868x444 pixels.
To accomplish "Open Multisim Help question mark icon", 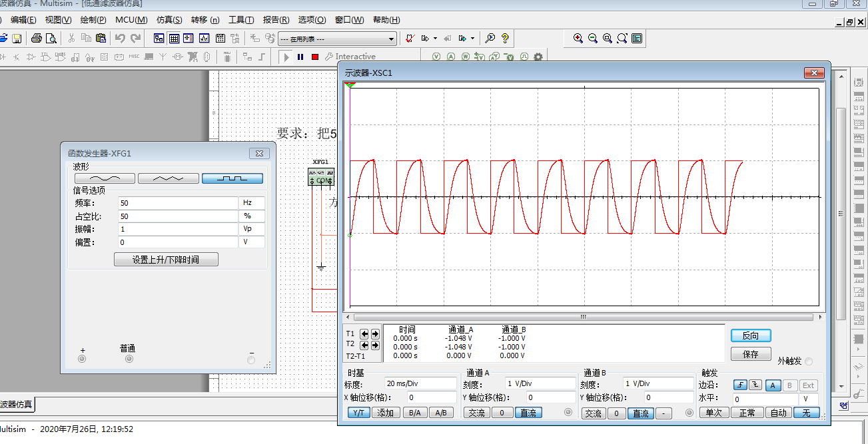I will [x=505, y=38].
